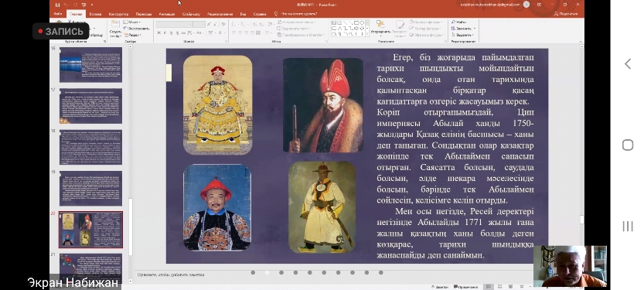644x290 pixels.
Task: Click the user account avatar
Action: pyautogui.click(x=526, y=5)
